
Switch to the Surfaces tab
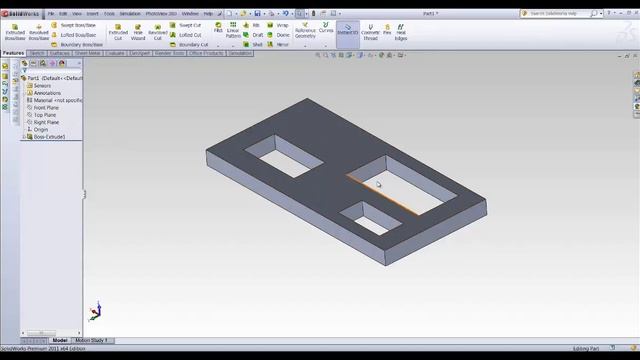[x=60, y=53]
